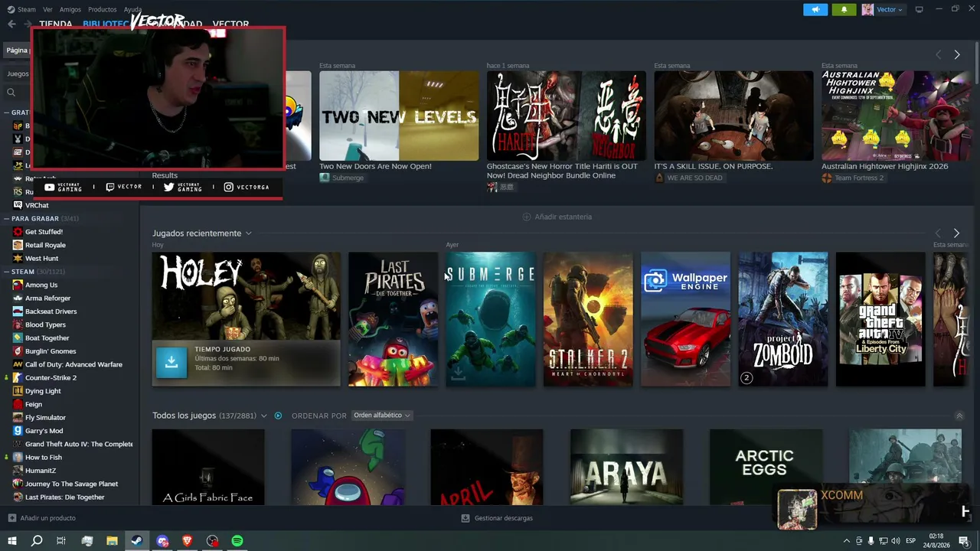Expand the Jugados recientemente shelf menu
Screen dimensions: 980x551
[248, 233]
